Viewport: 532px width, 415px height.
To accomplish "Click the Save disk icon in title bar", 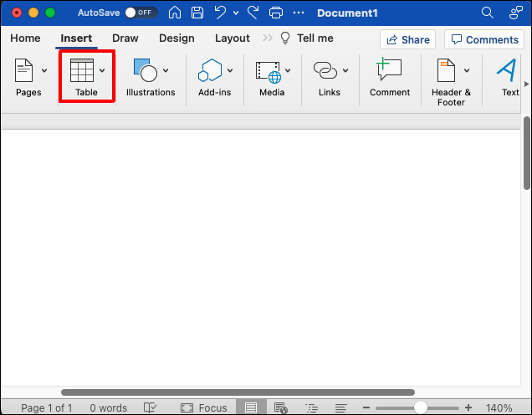I will pyautogui.click(x=197, y=13).
